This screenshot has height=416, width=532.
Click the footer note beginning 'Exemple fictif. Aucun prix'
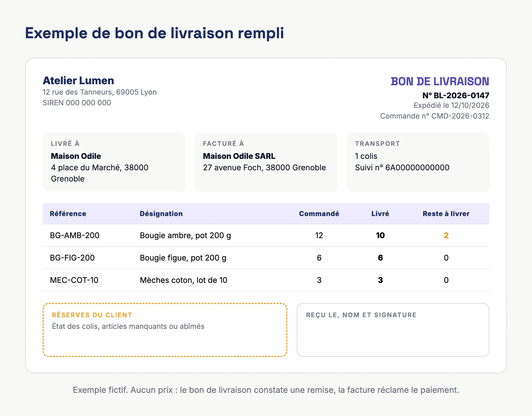click(266, 390)
